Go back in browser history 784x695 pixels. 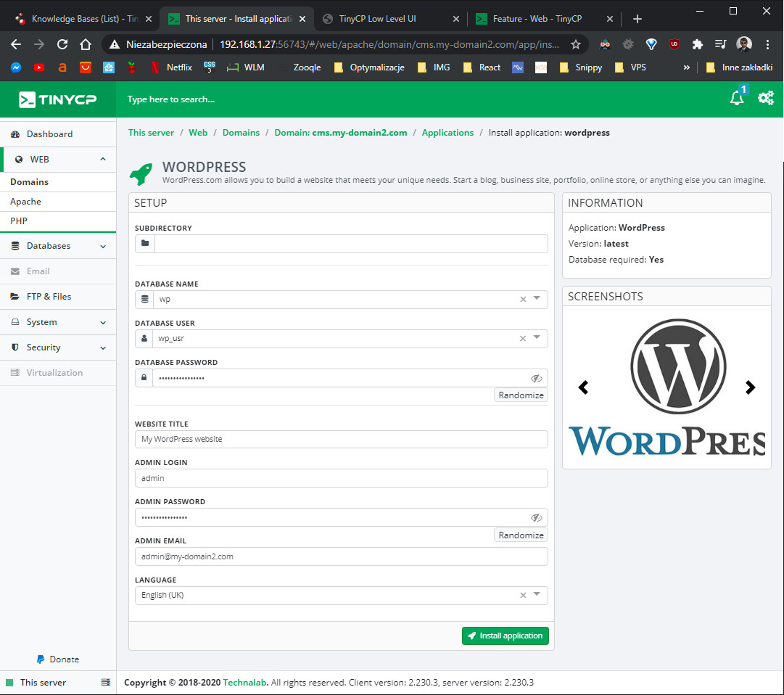16,44
